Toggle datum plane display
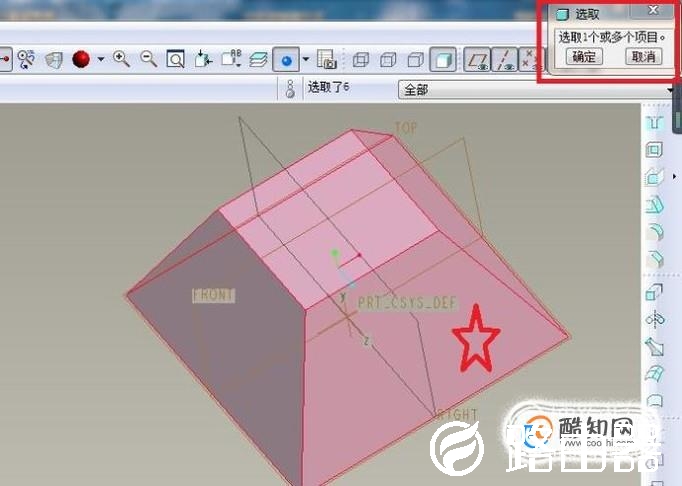 479,60
